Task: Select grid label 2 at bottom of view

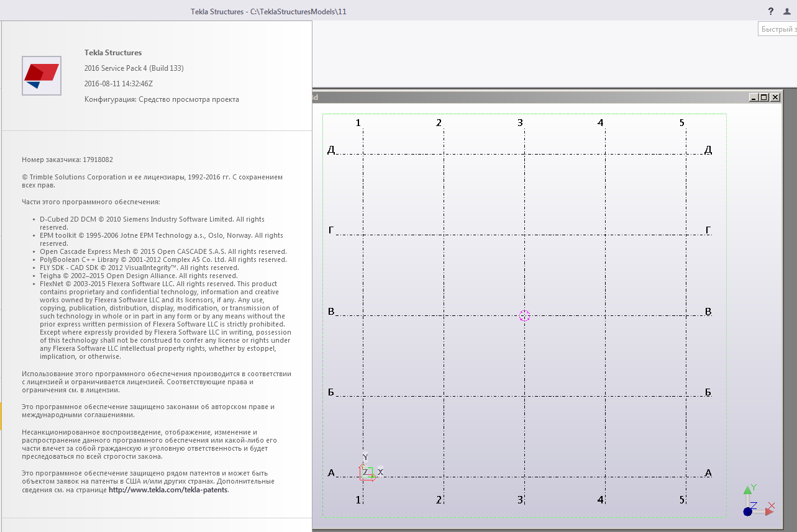Action: 439,500
